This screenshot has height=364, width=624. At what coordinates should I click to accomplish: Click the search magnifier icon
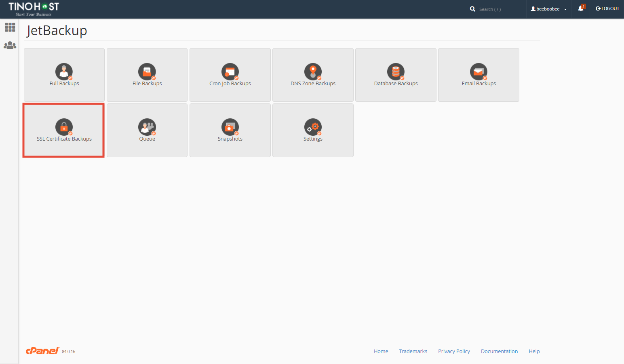click(472, 9)
